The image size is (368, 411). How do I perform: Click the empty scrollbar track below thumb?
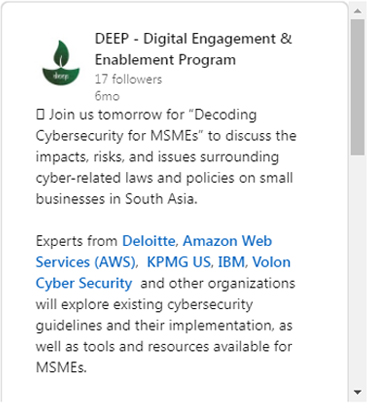tap(358, 270)
